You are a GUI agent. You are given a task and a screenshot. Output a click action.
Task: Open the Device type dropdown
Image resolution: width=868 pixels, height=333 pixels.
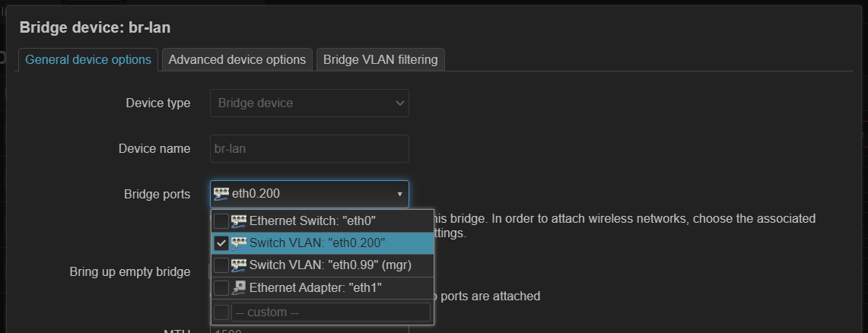tap(310, 103)
